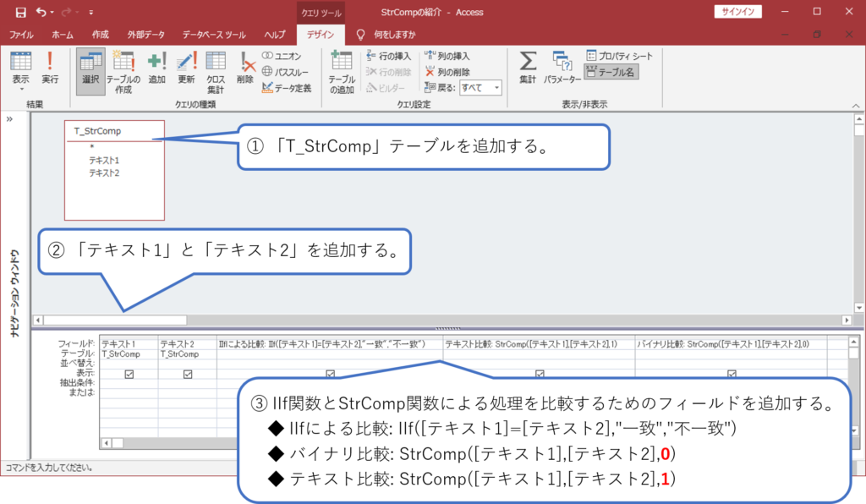The image size is (866, 504).
Task: Toggle 表示 checkbox for テキスト比較 column
Action: [540, 374]
